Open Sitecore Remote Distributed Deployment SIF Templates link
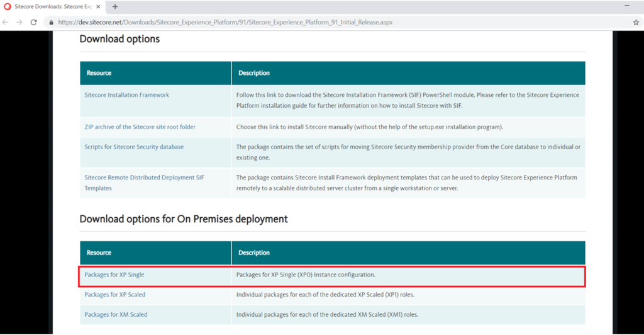This screenshot has width=644, height=335. click(144, 183)
